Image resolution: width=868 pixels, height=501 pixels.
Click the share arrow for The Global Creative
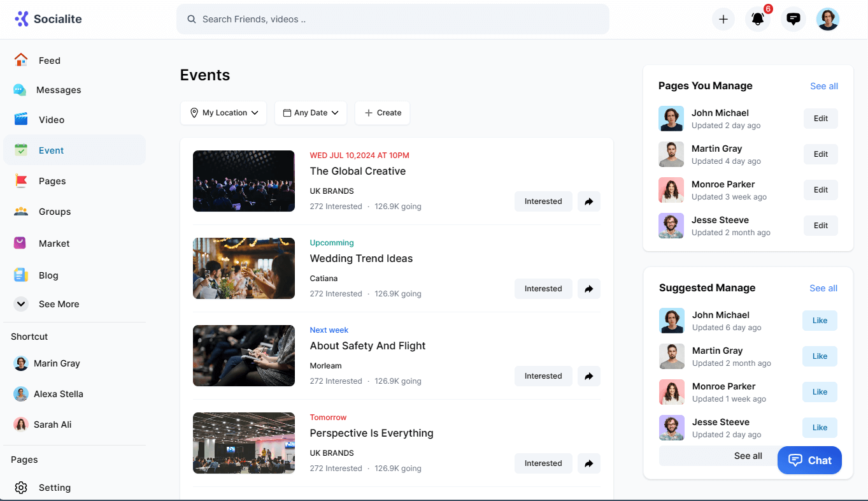pos(588,201)
